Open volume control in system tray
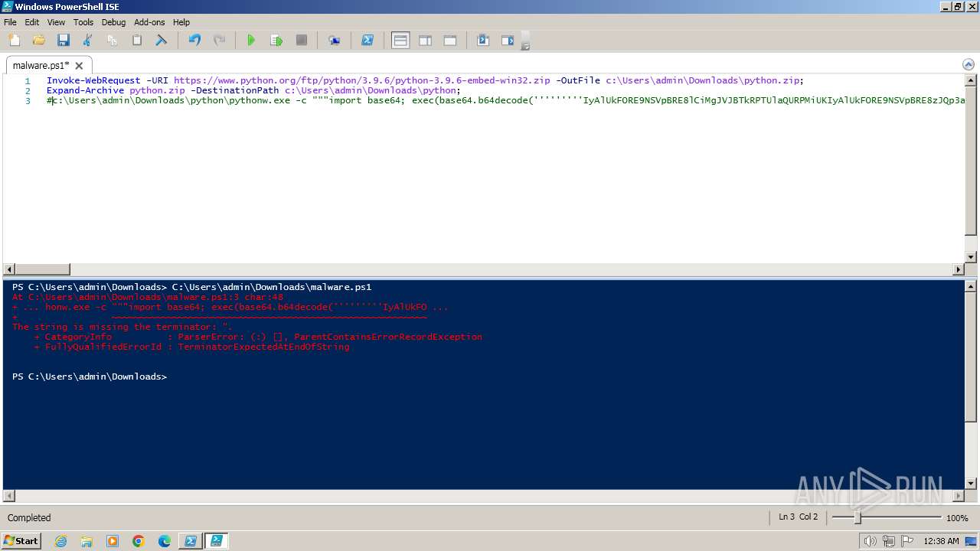980x551 pixels. coord(870,541)
